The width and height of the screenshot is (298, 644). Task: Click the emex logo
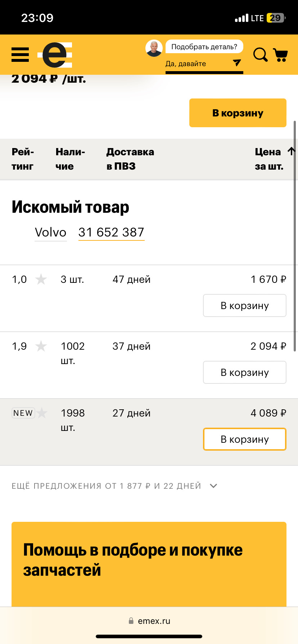tap(55, 55)
